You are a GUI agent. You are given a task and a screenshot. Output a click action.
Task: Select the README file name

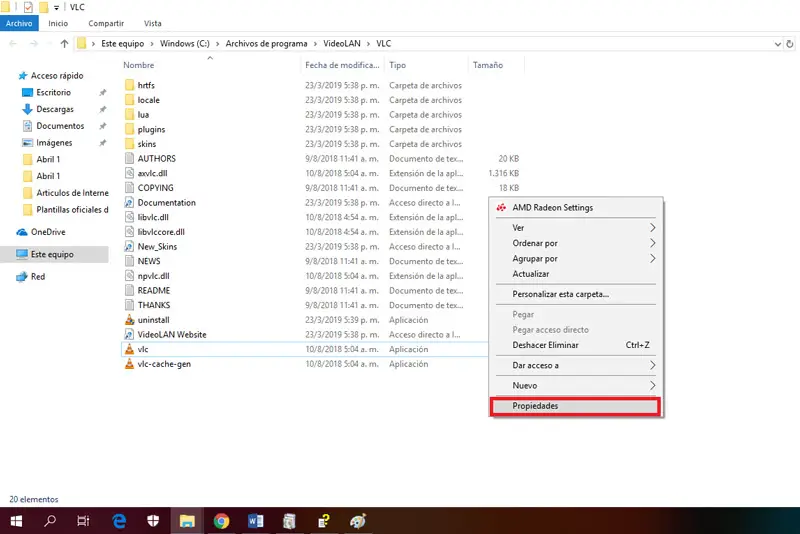tap(154, 291)
